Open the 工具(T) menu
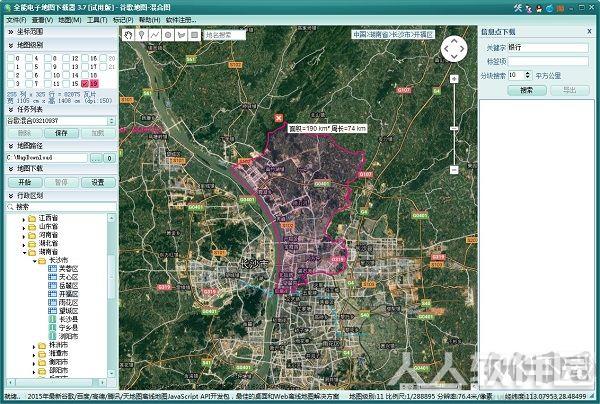 [x=97, y=20]
